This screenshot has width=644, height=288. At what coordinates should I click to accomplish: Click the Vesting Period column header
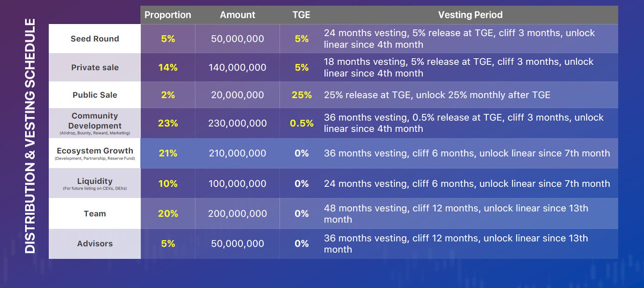[x=470, y=15]
